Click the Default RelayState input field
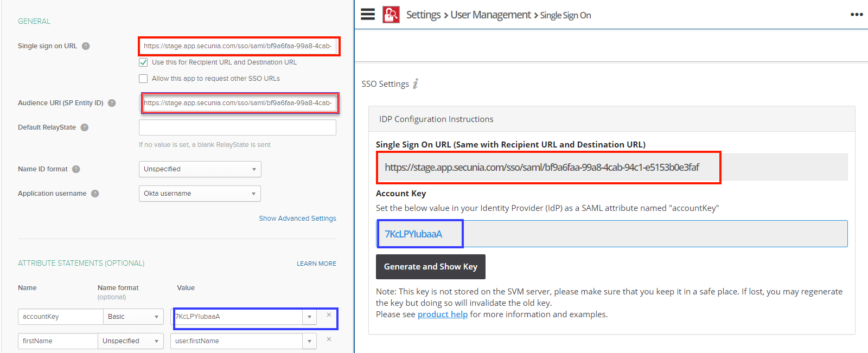Viewport: 868px width, 353px height. pos(238,127)
